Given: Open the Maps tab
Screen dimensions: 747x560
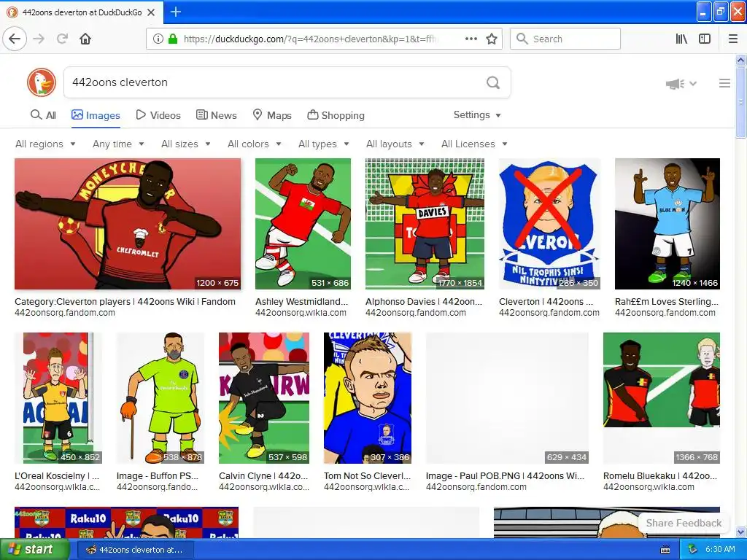Looking at the screenshot, I should (x=272, y=115).
